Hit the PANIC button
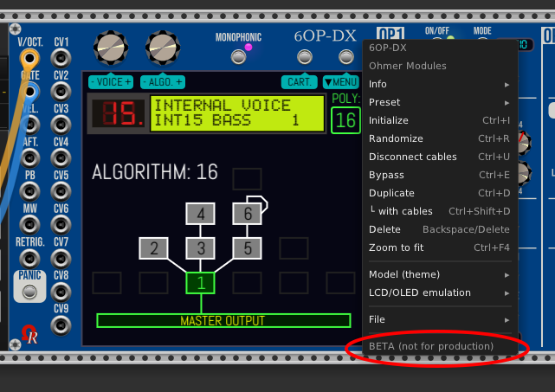The width and height of the screenshot is (555, 392). click(29, 292)
